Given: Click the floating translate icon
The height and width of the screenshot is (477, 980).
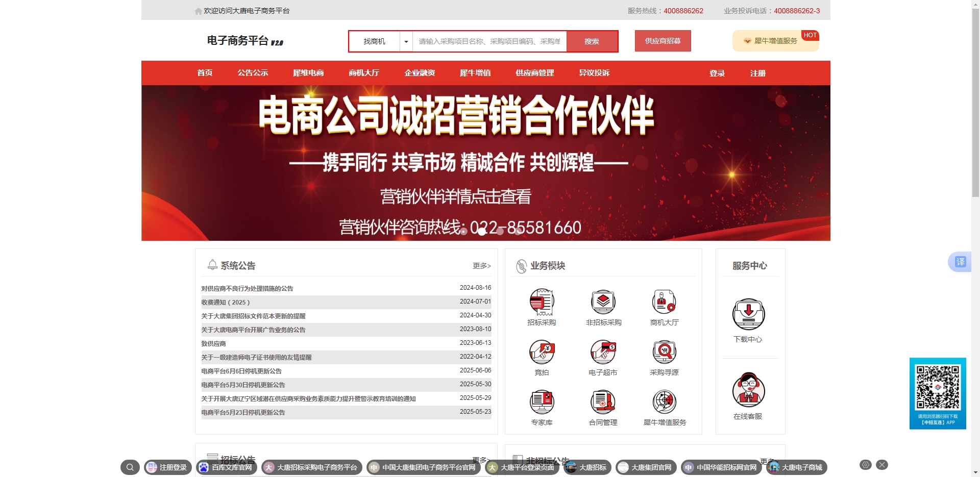Looking at the screenshot, I should tap(960, 262).
